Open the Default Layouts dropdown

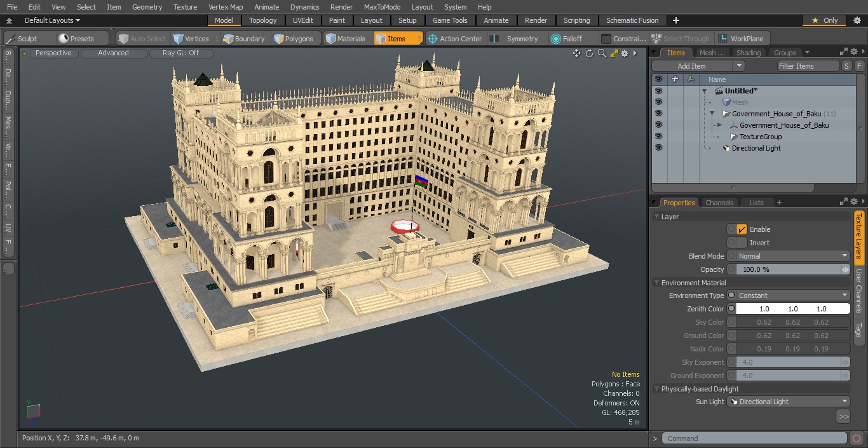click(x=52, y=20)
